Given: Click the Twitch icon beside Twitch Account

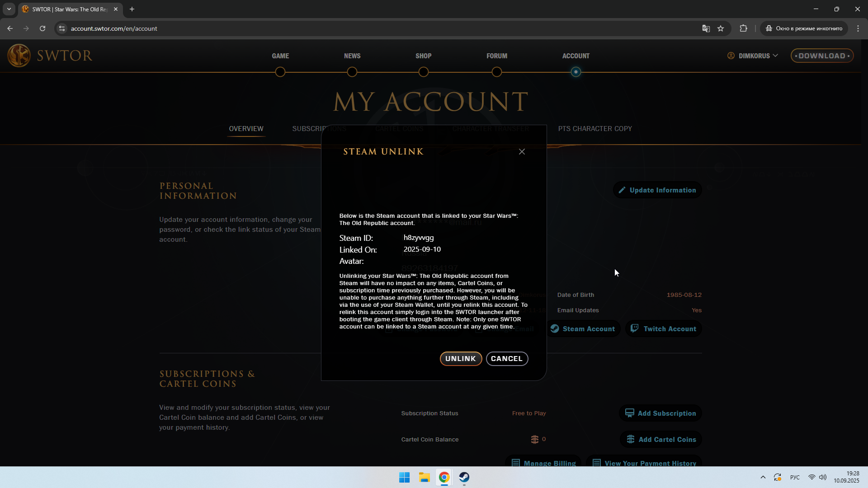Looking at the screenshot, I should 635,328.
